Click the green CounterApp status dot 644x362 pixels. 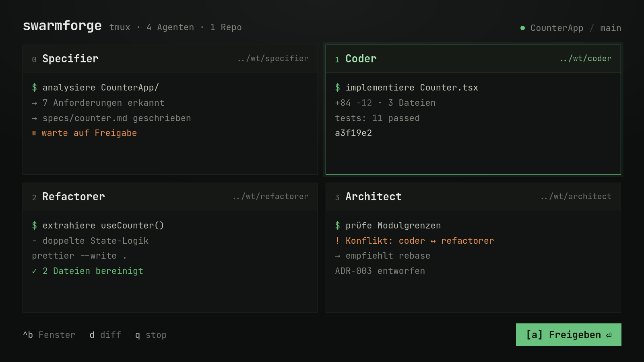point(522,28)
